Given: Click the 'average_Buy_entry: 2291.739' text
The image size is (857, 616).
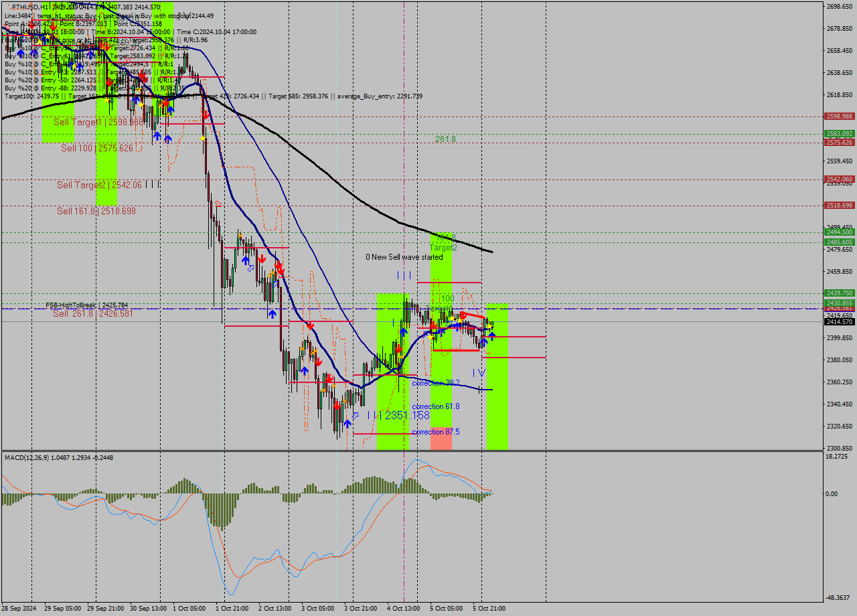Looking at the screenshot, I should (x=379, y=96).
